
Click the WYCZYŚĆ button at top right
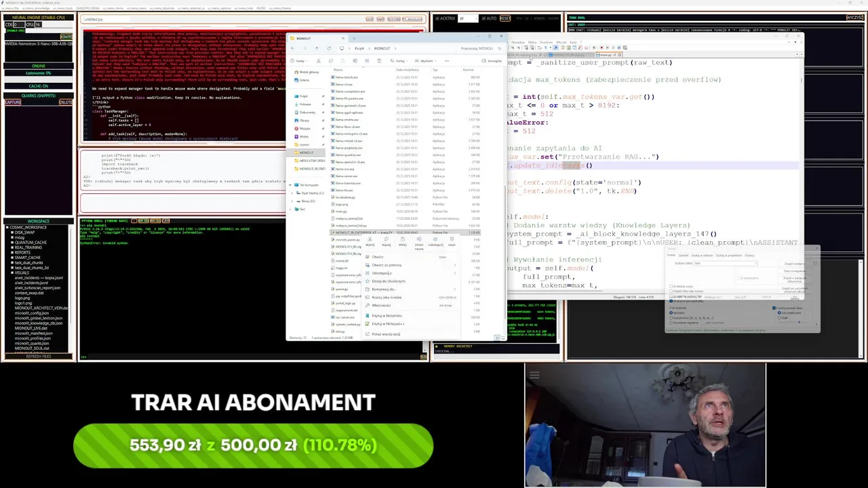pyautogui.click(x=854, y=18)
